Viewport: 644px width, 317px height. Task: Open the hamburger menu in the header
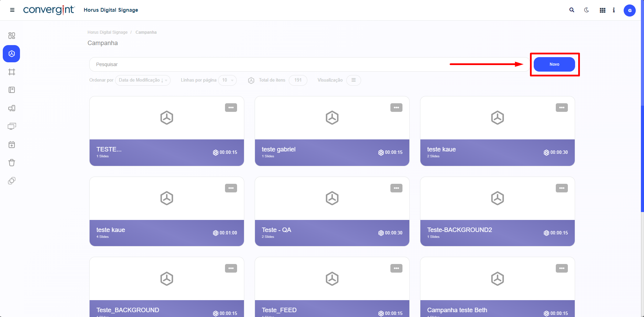point(12,10)
